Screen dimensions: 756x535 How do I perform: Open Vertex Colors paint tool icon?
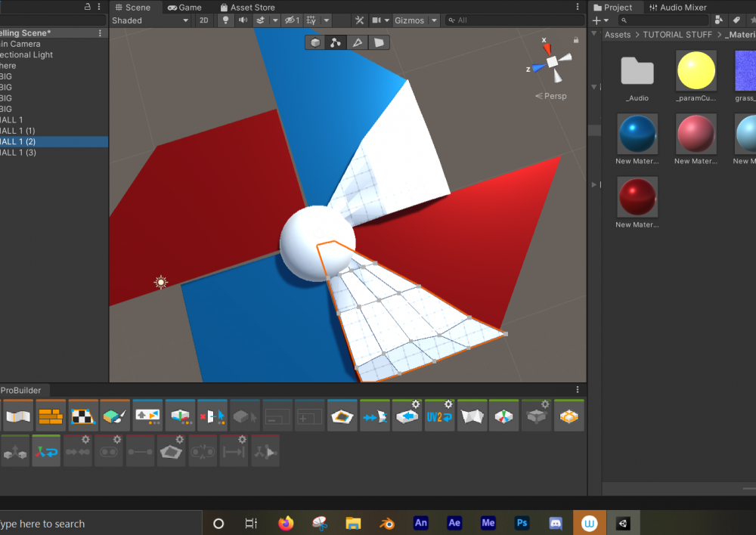pyautogui.click(x=115, y=416)
